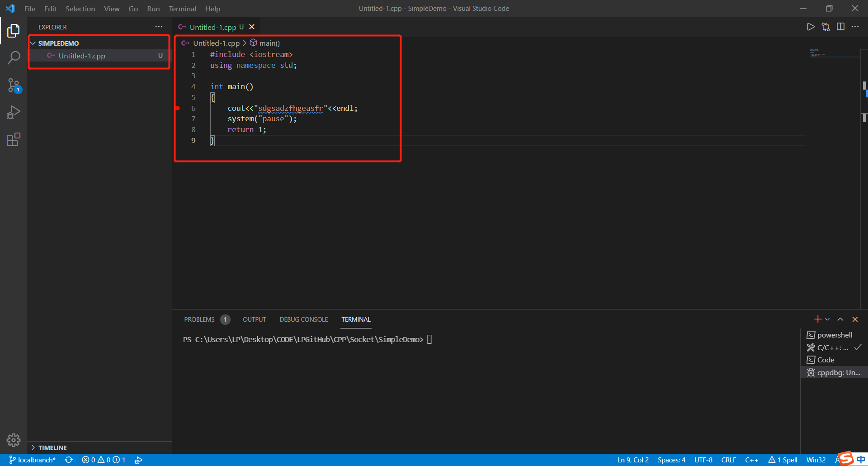Click the git branch localbranch* indicator
The image size is (868, 466).
coord(32,460)
